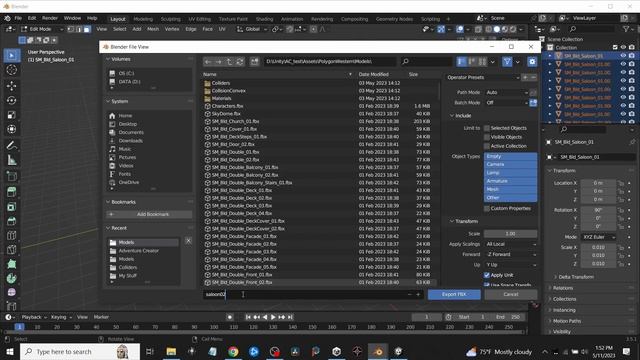Screen dimensions: 640x360
Task: Click the file name input field
Action: tap(304, 294)
